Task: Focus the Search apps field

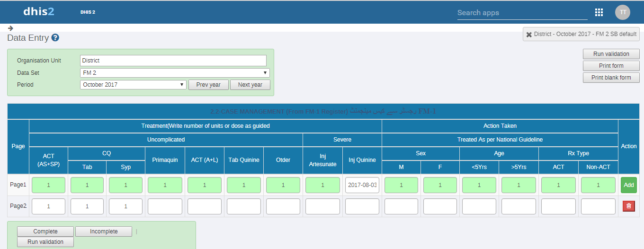Action: coord(522,13)
